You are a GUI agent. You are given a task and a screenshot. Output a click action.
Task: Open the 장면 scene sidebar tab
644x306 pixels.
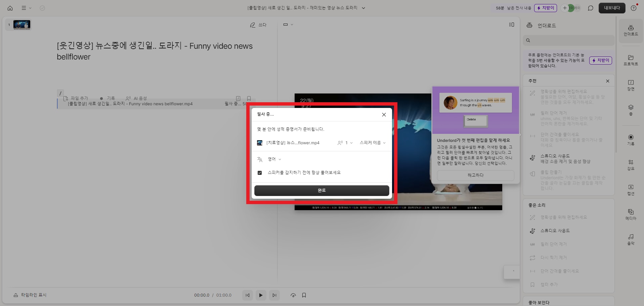[x=631, y=85]
